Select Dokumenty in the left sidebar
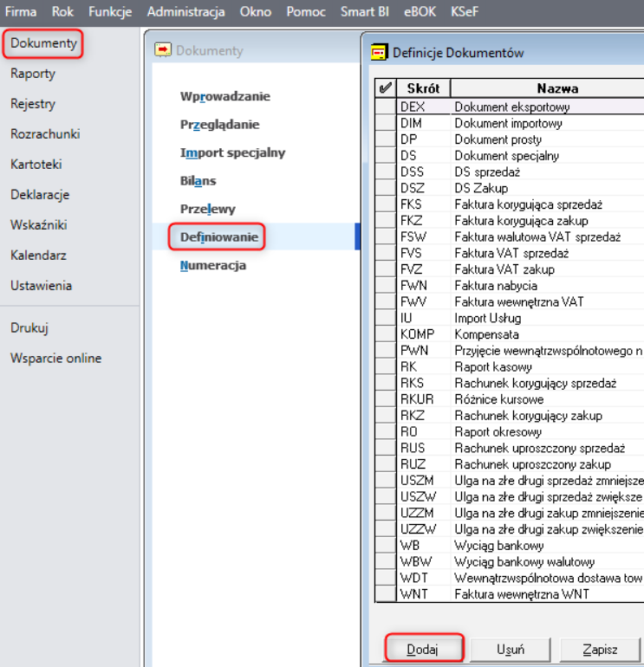 pyautogui.click(x=43, y=43)
